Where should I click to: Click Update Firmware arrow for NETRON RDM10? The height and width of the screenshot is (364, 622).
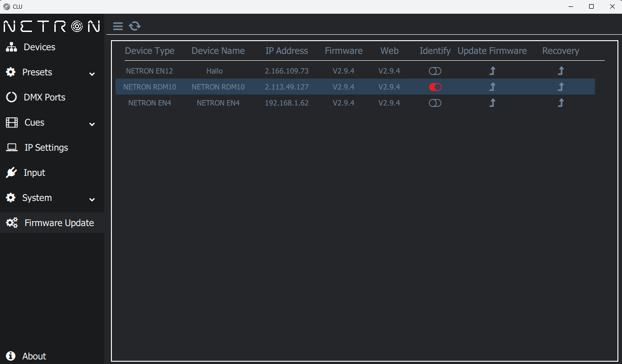(x=492, y=87)
